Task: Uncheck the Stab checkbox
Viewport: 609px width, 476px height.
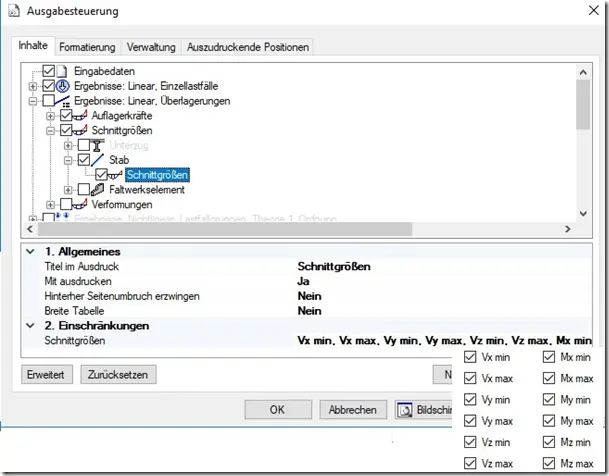Action: point(84,160)
